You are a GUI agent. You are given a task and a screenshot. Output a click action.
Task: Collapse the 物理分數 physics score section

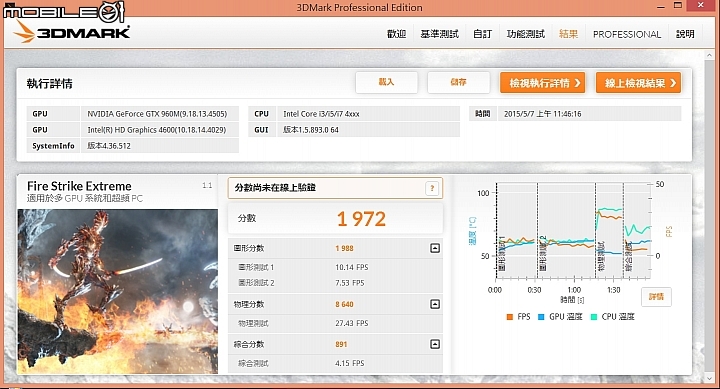(x=435, y=304)
